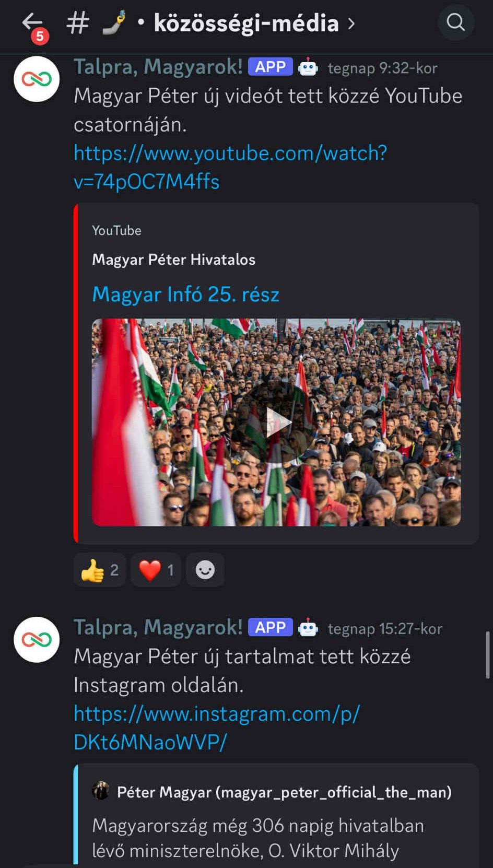This screenshot has height=868, width=493.
Task: Tap robot emoji beside first APP badge
Action: (308, 67)
